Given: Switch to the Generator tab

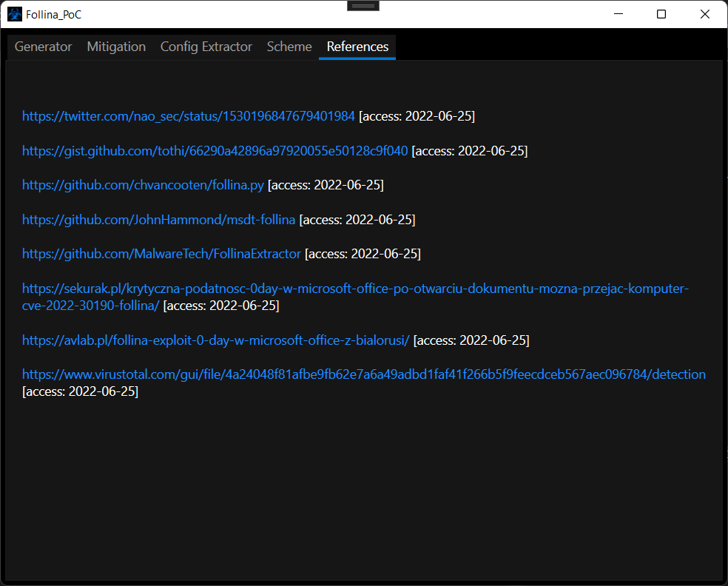Looking at the screenshot, I should 43,47.
